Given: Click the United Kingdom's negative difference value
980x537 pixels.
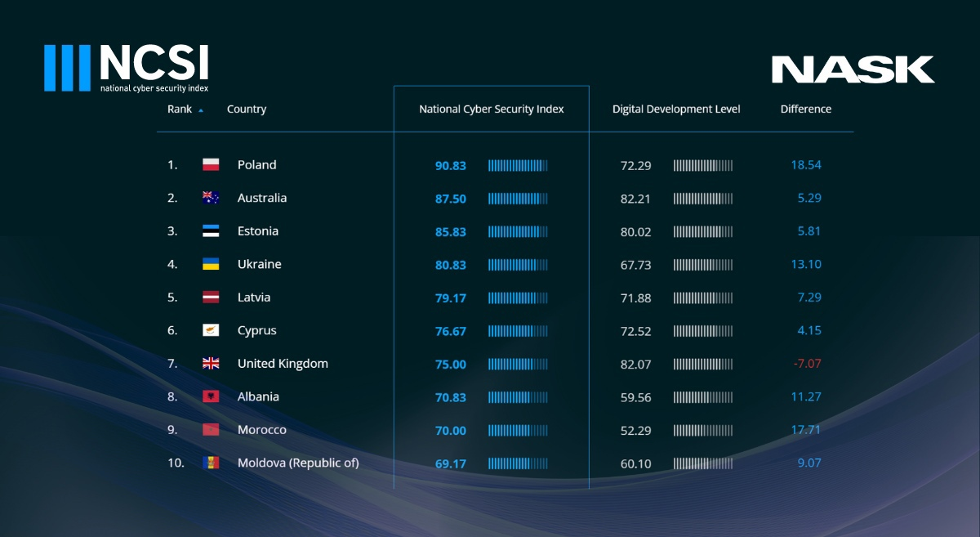Looking at the screenshot, I should coord(805,364).
